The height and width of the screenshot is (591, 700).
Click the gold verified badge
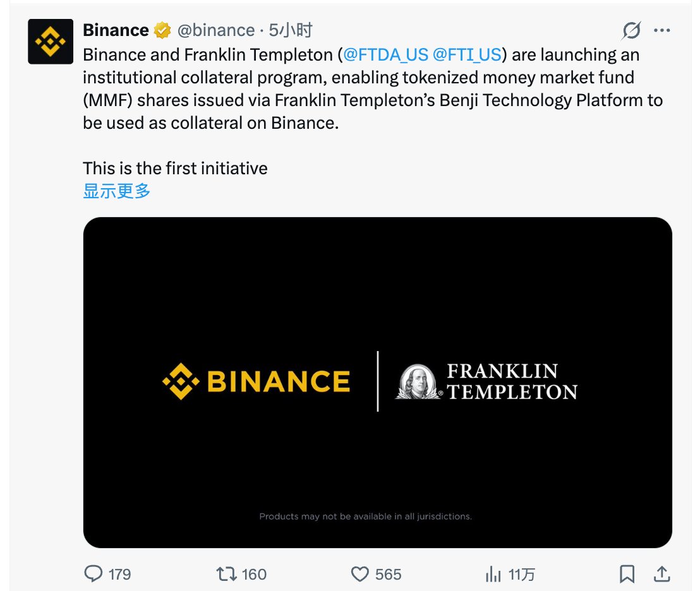tap(162, 30)
